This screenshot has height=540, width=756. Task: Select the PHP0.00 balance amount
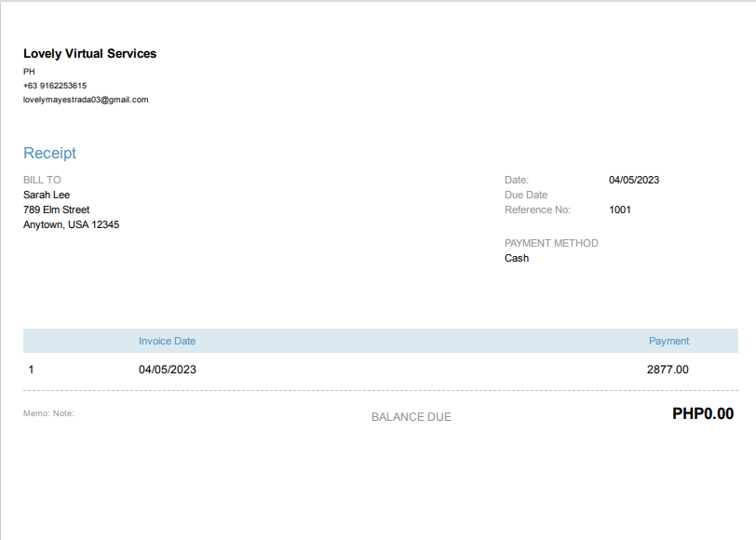703,413
